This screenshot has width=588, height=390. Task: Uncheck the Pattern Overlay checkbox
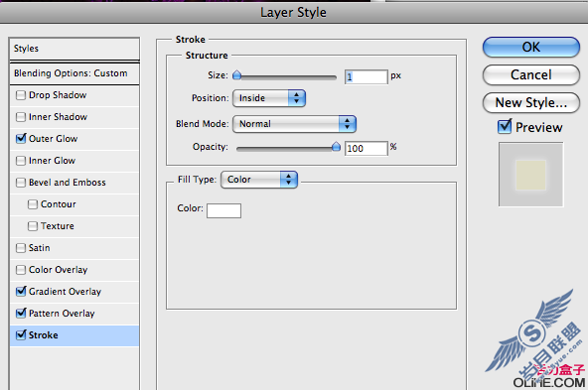click(21, 314)
